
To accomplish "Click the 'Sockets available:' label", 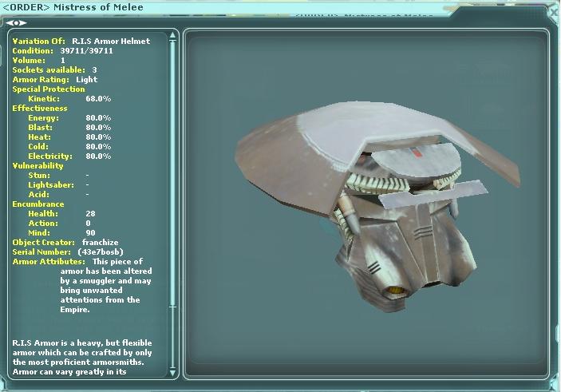I will [x=49, y=69].
